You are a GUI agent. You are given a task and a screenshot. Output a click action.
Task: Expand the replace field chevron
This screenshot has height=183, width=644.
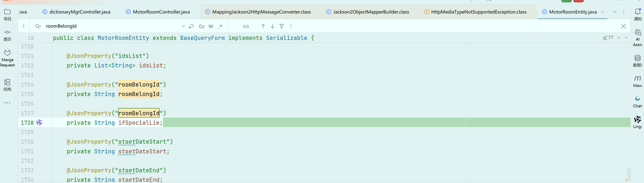pyautogui.click(x=23, y=26)
